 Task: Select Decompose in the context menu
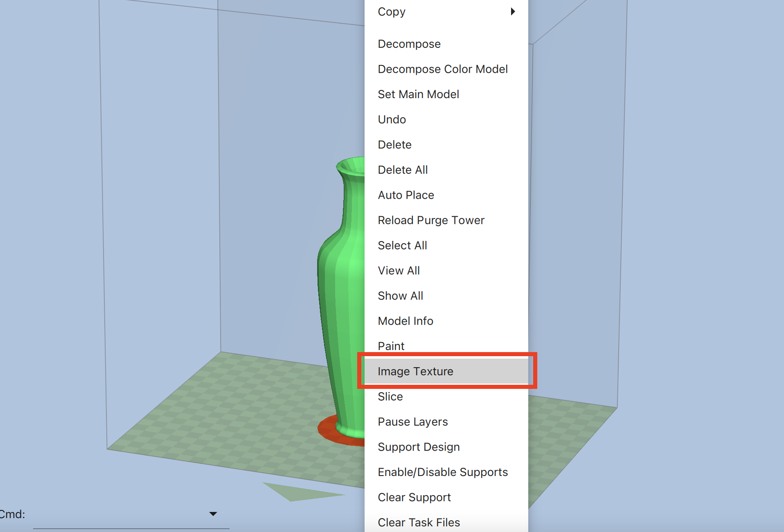(446, 44)
